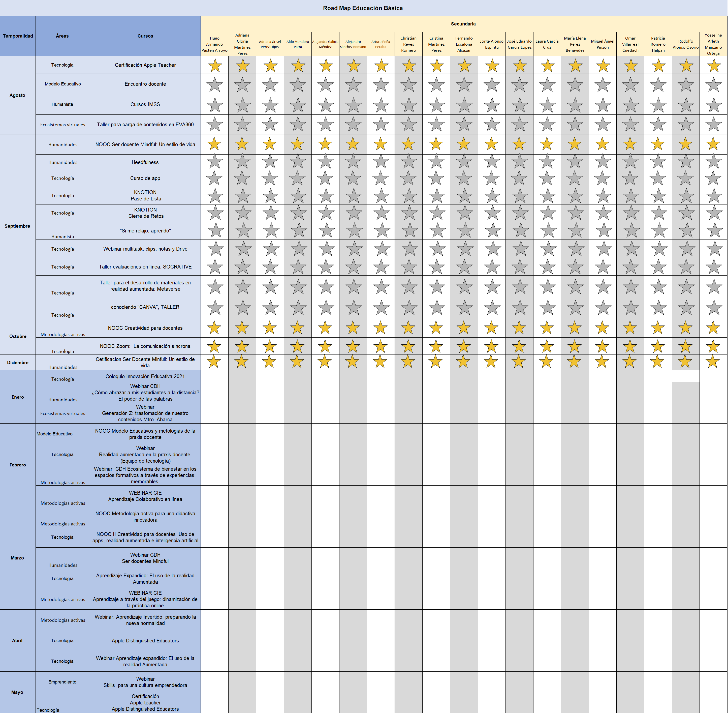Screen dimensions: 728x713
Task: Select the Mayo month cell
Action: 18,692
